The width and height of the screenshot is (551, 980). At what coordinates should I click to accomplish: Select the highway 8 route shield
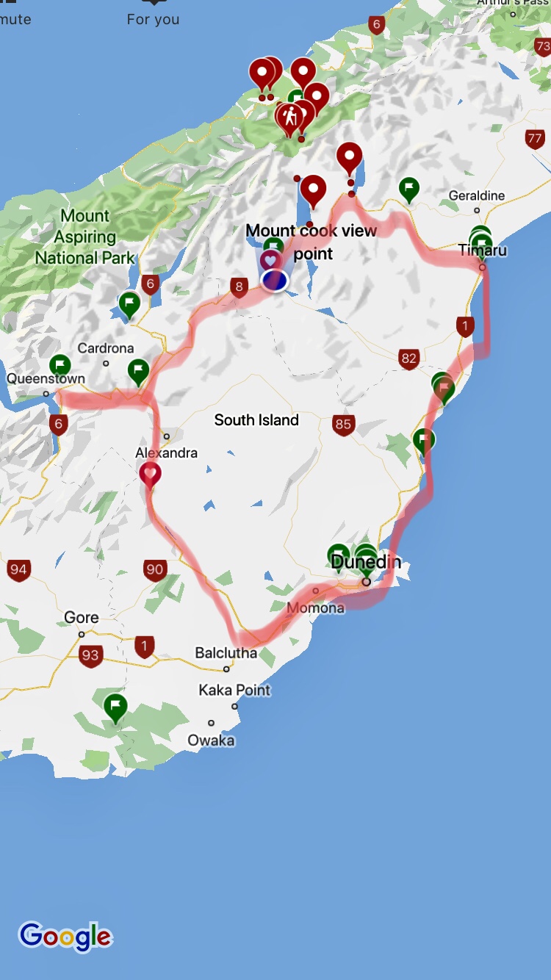coord(239,287)
